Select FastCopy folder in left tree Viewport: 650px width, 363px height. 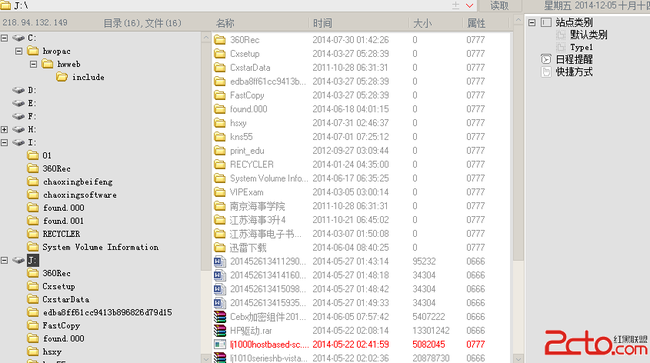tap(61, 326)
